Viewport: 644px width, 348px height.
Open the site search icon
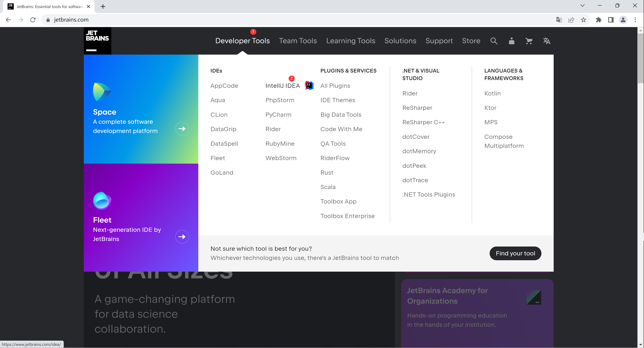tap(494, 41)
